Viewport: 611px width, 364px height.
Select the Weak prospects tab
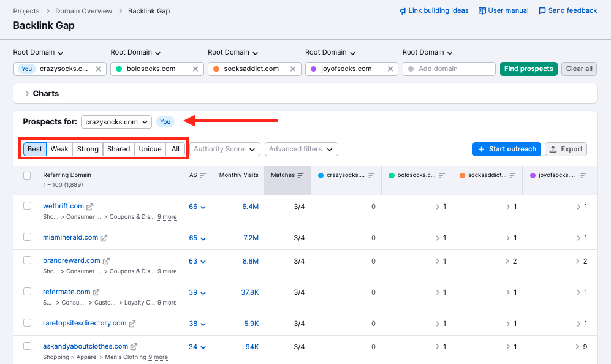click(x=59, y=150)
